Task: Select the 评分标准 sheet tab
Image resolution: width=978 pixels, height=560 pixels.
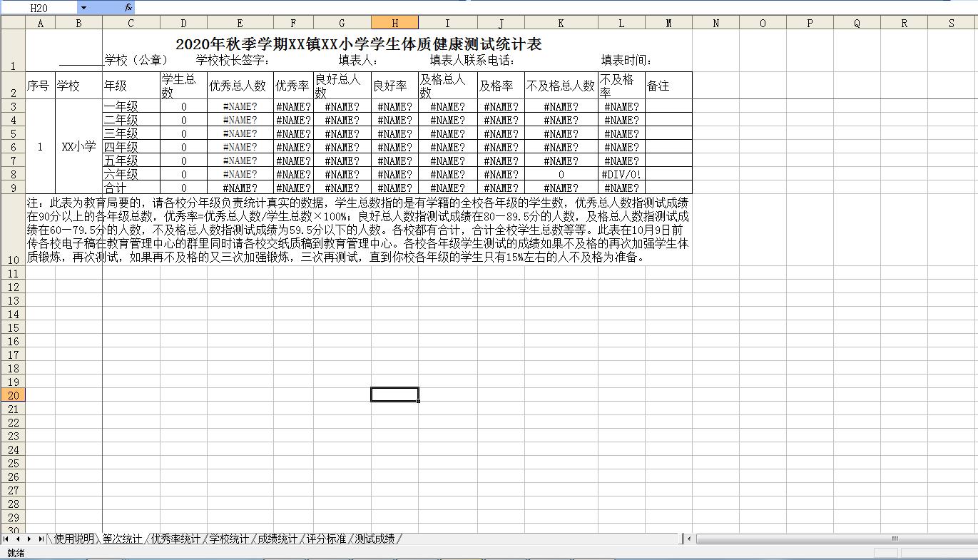Action: pyautogui.click(x=326, y=539)
